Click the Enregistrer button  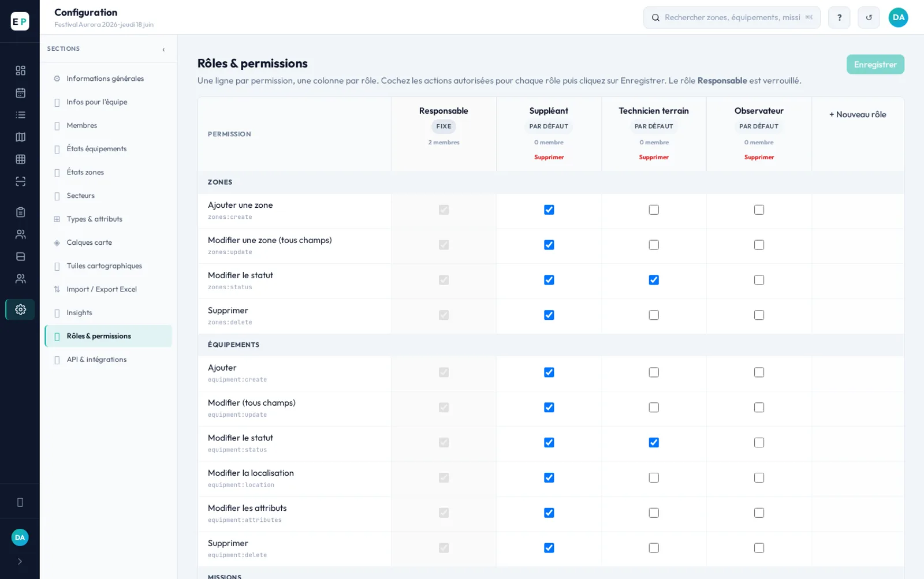point(875,65)
